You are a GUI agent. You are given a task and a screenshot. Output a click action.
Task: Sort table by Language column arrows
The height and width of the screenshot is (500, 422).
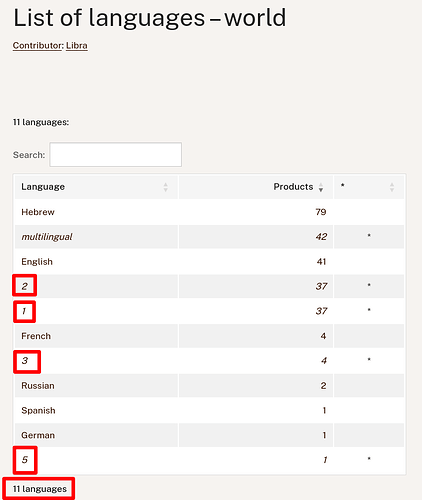point(166,187)
